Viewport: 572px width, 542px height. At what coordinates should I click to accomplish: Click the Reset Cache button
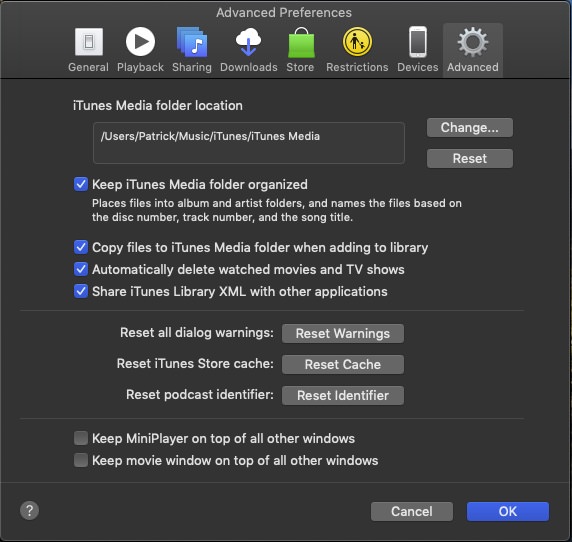pyautogui.click(x=343, y=364)
